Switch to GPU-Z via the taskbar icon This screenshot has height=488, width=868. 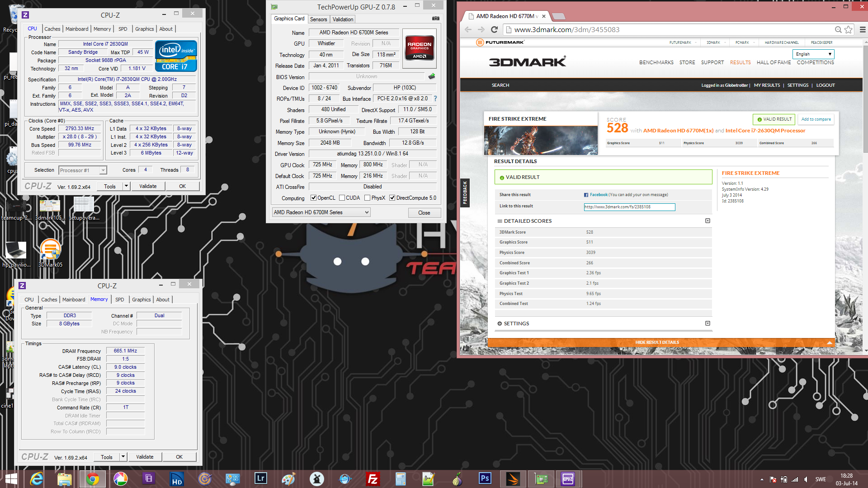coord(541,479)
